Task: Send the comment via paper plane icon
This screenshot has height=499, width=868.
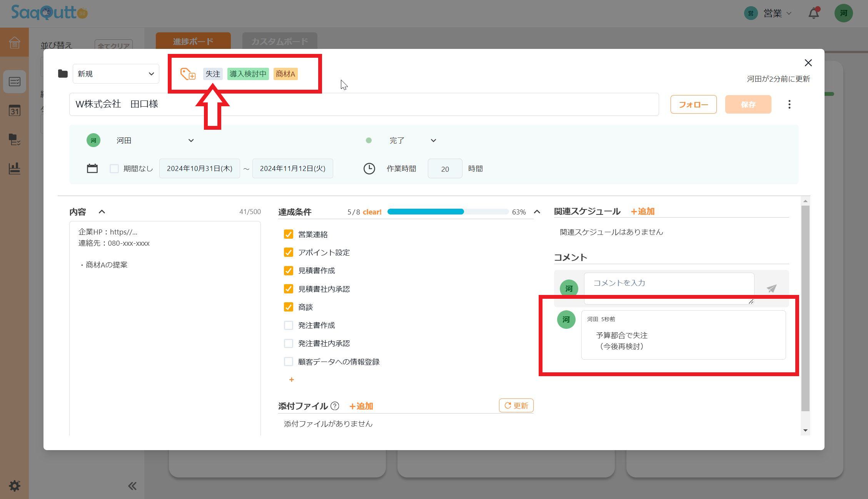Action: pos(771,288)
